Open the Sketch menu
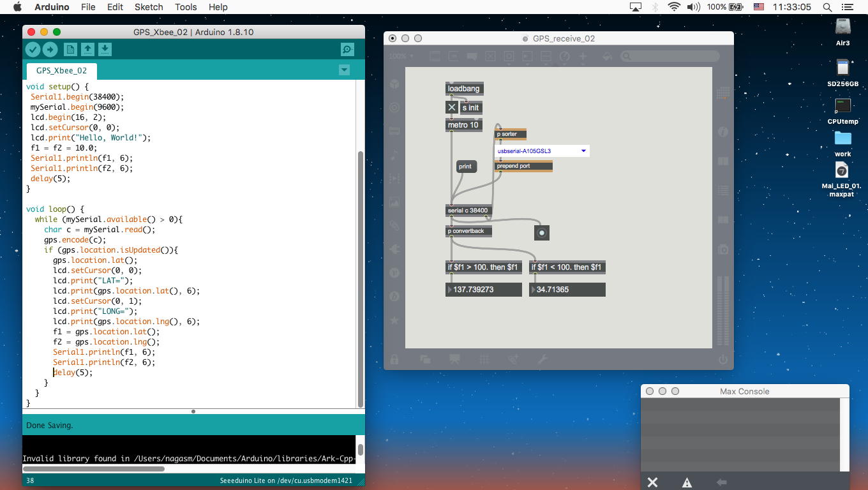The height and width of the screenshot is (490, 868). tap(149, 7)
